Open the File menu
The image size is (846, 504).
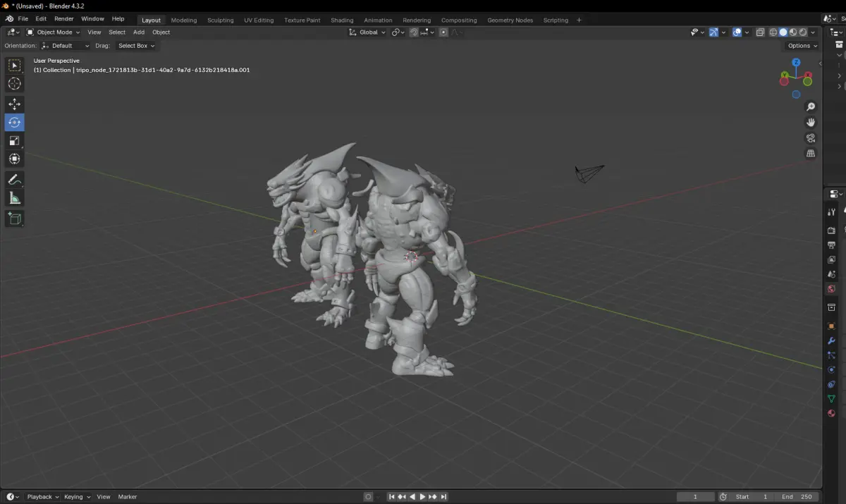point(23,19)
